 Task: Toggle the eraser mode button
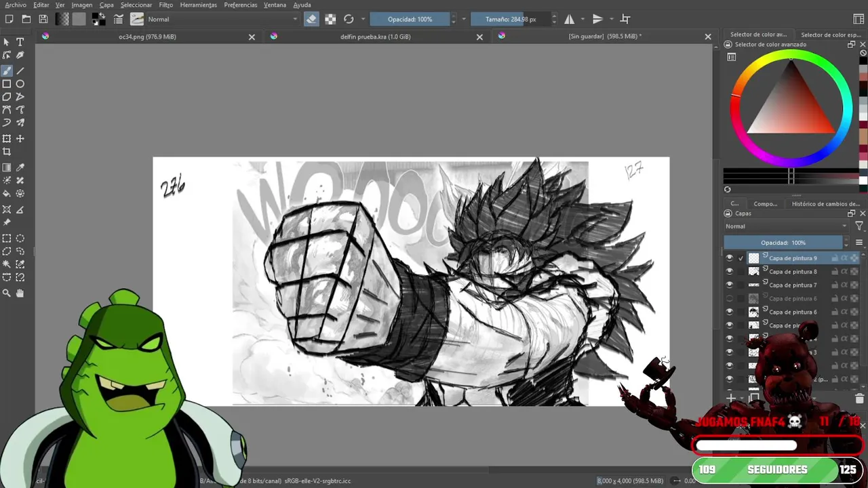311,19
